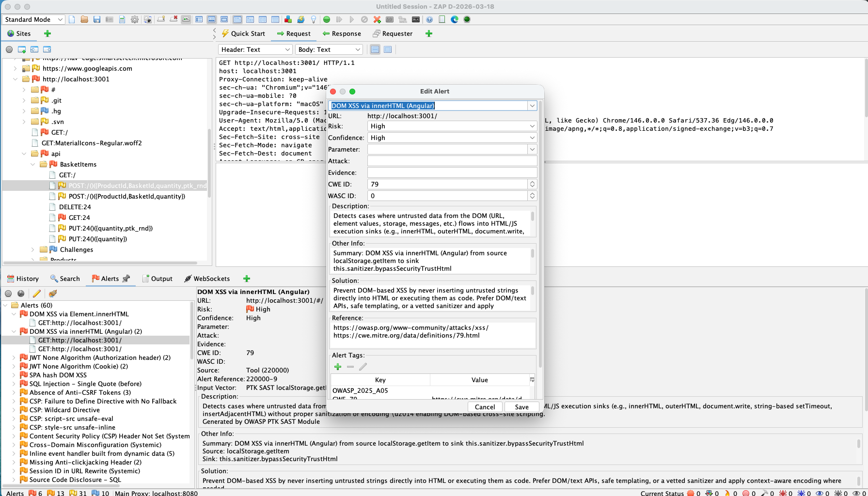Image resolution: width=868 pixels, height=496 pixels.
Task: Toggle the green break on requests button
Action: [327, 19]
